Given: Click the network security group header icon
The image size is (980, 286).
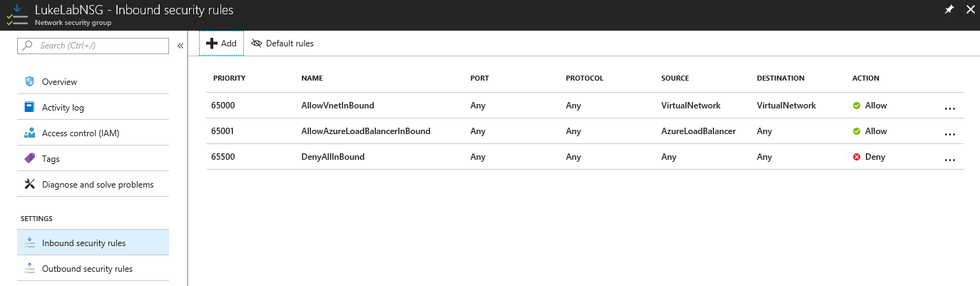Looking at the screenshot, I should (x=15, y=15).
